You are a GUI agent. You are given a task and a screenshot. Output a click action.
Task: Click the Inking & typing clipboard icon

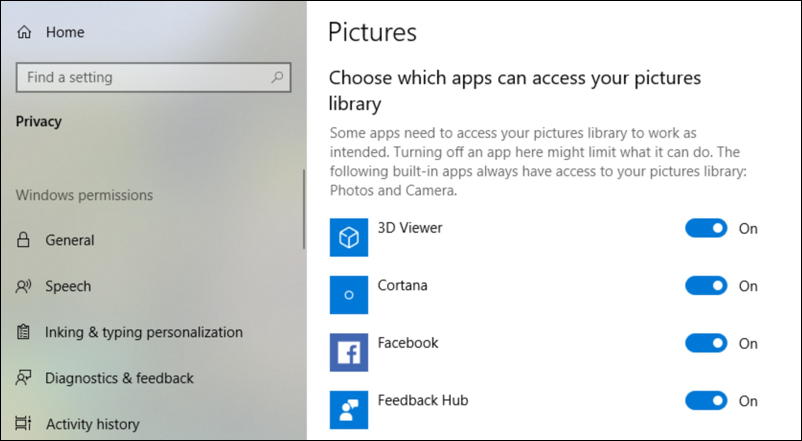pos(24,332)
